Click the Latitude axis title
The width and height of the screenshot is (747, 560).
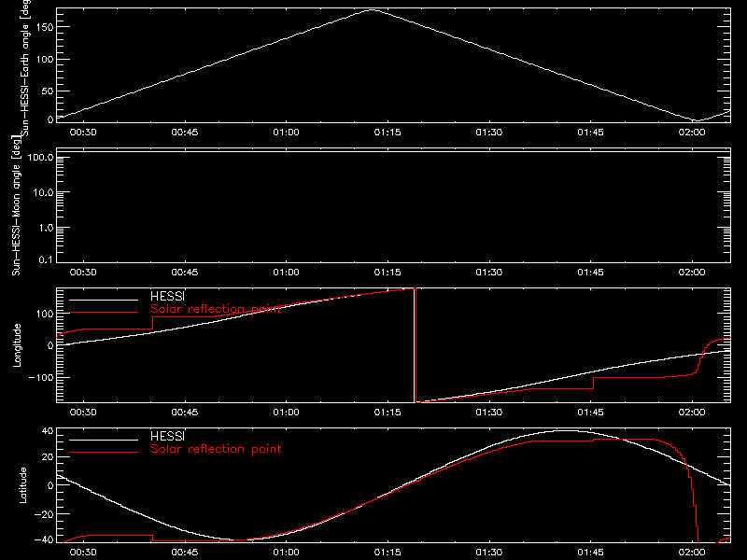point(22,485)
